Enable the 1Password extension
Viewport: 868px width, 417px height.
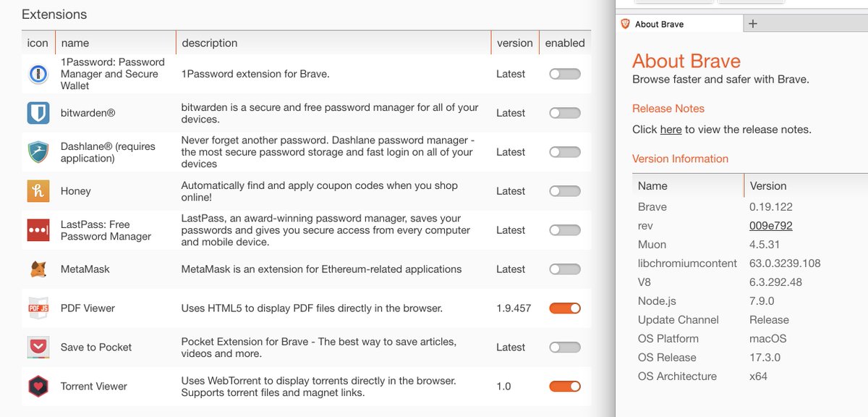pos(565,74)
